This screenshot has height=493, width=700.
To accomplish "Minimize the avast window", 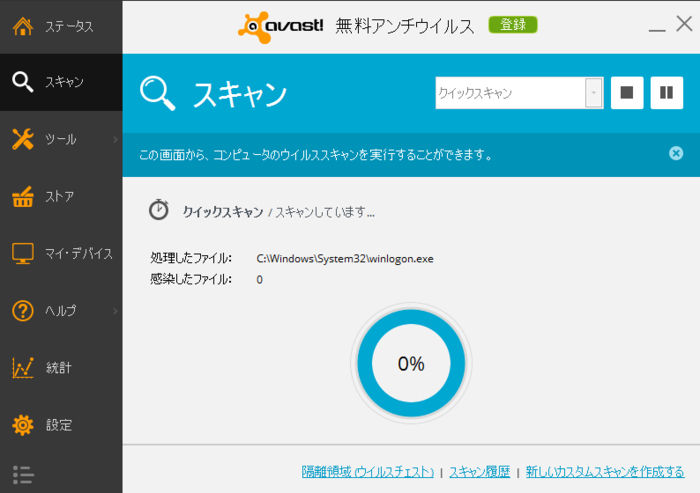I will pyautogui.click(x=657, y=30).
